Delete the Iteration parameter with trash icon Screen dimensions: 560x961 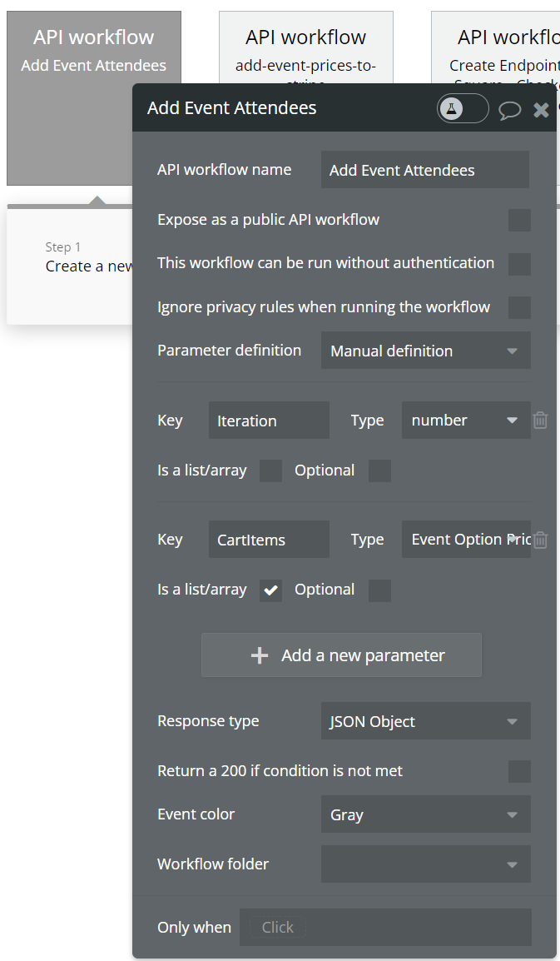coord(540,421)
